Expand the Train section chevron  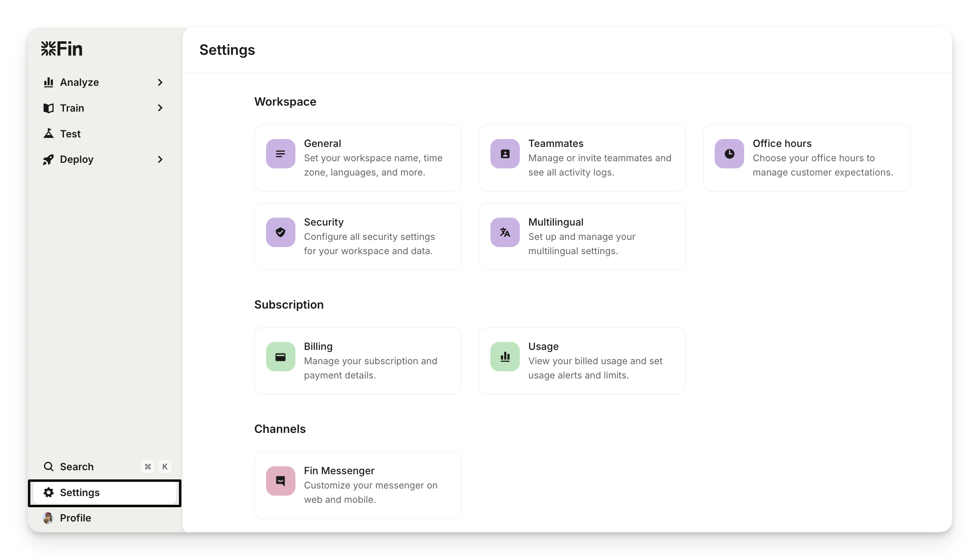click(x=160, y=108)
